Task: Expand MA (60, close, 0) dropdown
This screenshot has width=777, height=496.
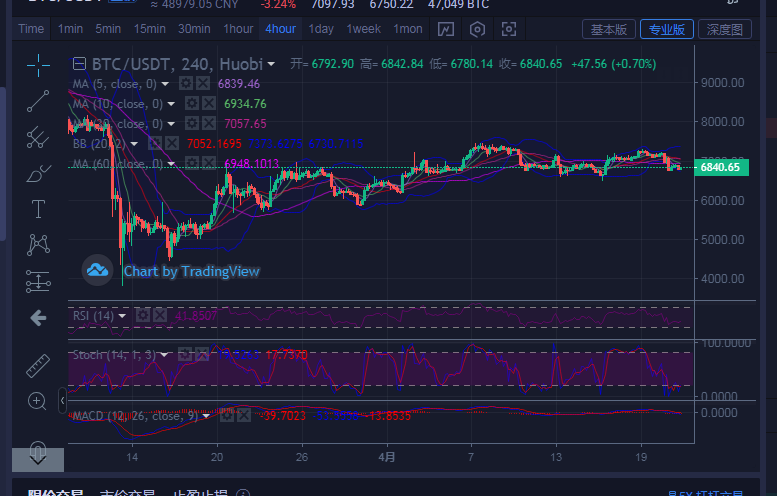Action: coord(171,164)
